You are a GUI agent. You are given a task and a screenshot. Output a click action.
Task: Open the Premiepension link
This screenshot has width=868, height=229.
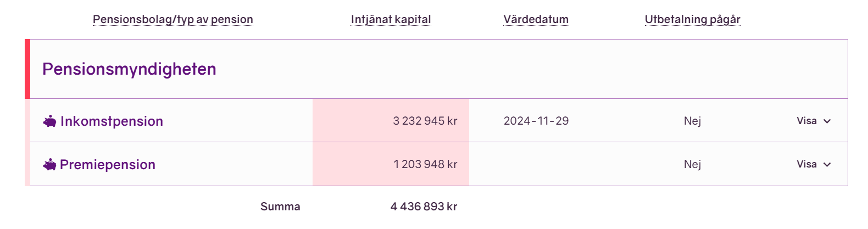pos(108,165)
